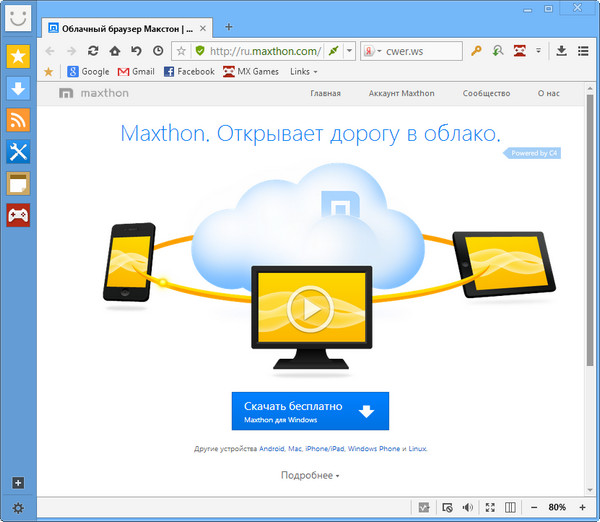Screen dimensions: 600x522
Task: Toggle full screen mode in status bar
Action: pyautogui.click(x=489, y=508)
